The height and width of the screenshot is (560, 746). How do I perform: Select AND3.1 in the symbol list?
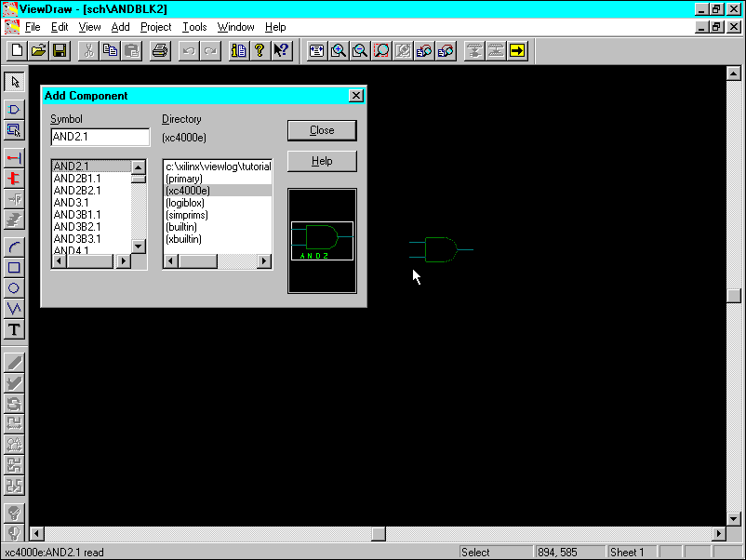tap(72, 203)
